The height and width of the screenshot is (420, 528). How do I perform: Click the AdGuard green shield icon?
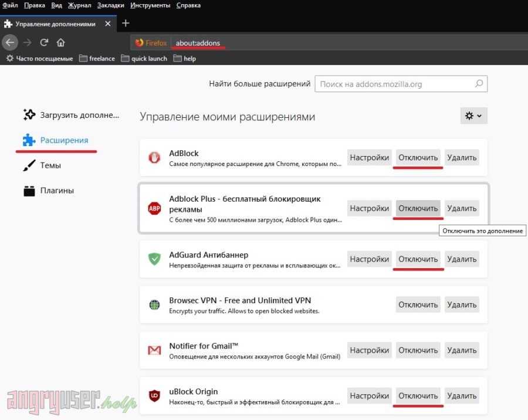(154, 259)
